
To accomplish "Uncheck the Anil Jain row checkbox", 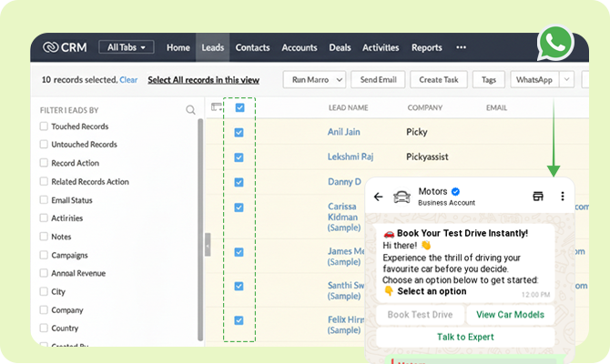I will (239, 133).
